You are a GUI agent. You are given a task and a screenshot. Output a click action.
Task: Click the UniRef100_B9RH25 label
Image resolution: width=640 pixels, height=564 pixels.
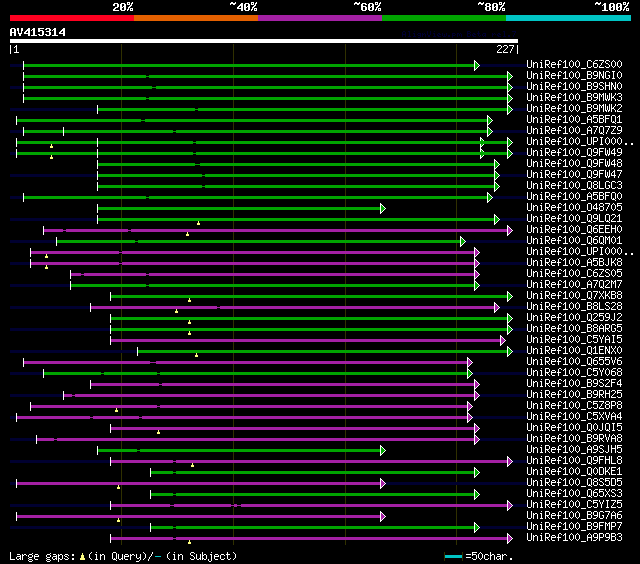pos(574,395)
